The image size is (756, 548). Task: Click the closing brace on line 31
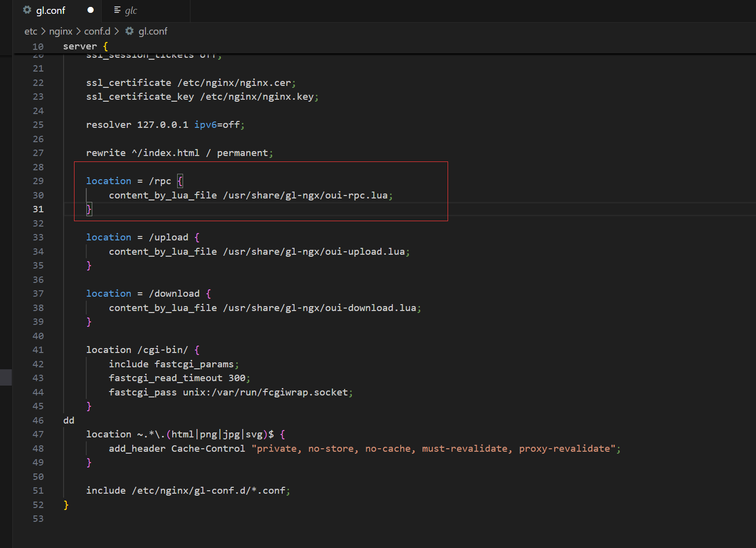(89, 209)
